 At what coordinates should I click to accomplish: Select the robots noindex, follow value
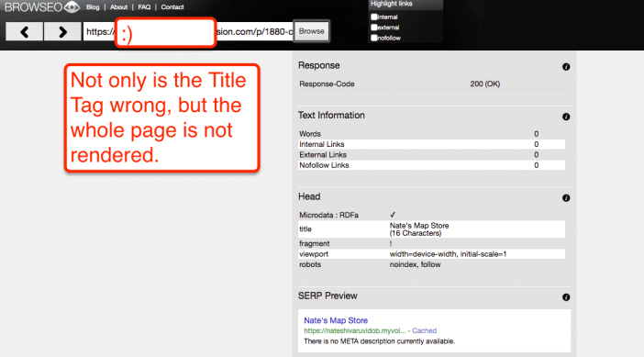coord(415,264)
